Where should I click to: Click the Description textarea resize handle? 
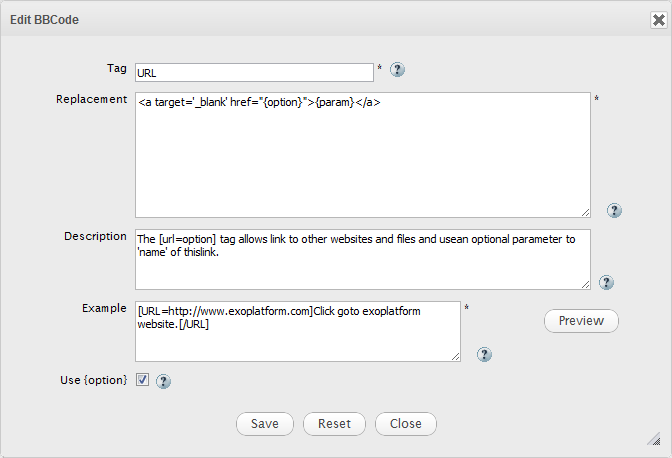[584, 283]
